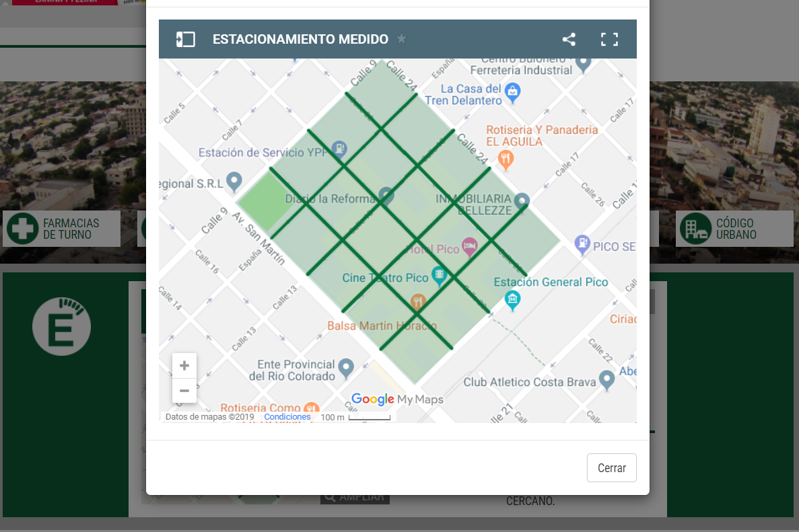Viewport: 799px width, 532px height.
Task: Click the Cine Teatro Pico marker
Action: point(439,276)
